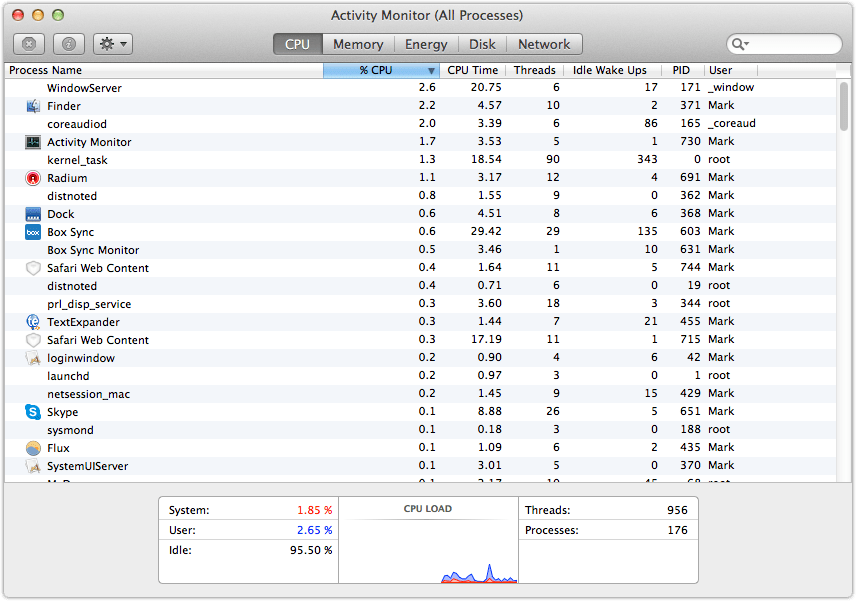Sort by User column header
Screen dimensions: 856x601
[x=730, y=70]
